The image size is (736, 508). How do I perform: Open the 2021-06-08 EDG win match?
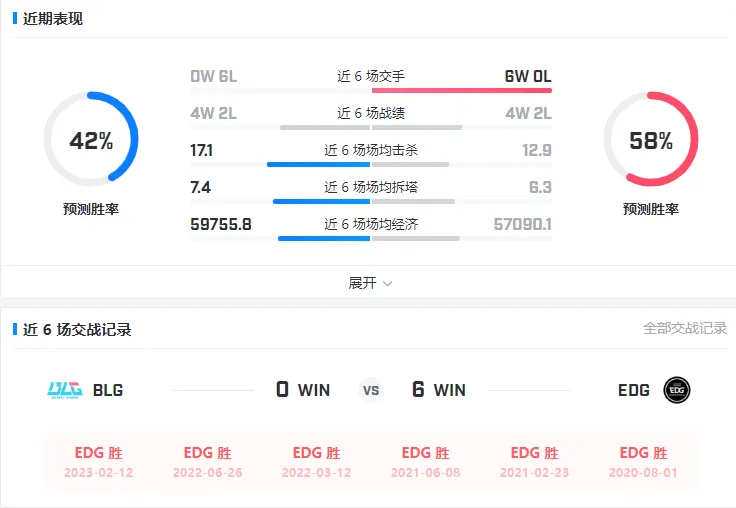[425, 462]
